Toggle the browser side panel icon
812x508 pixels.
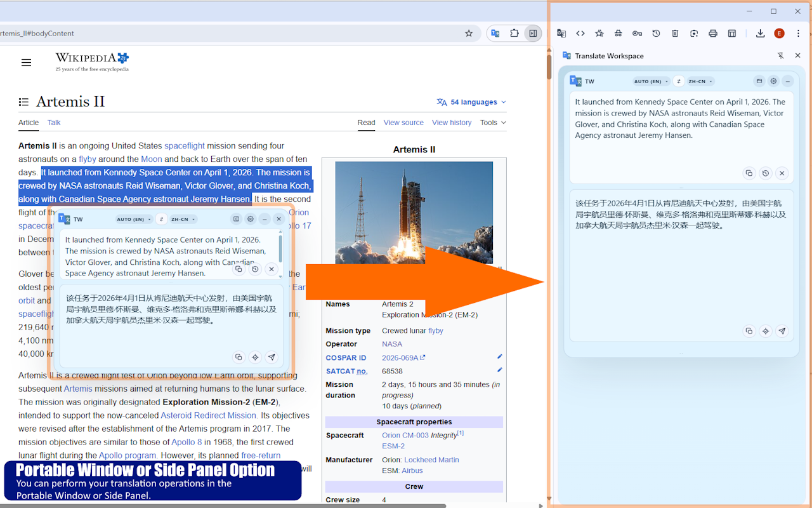click(x=534, y=33)
